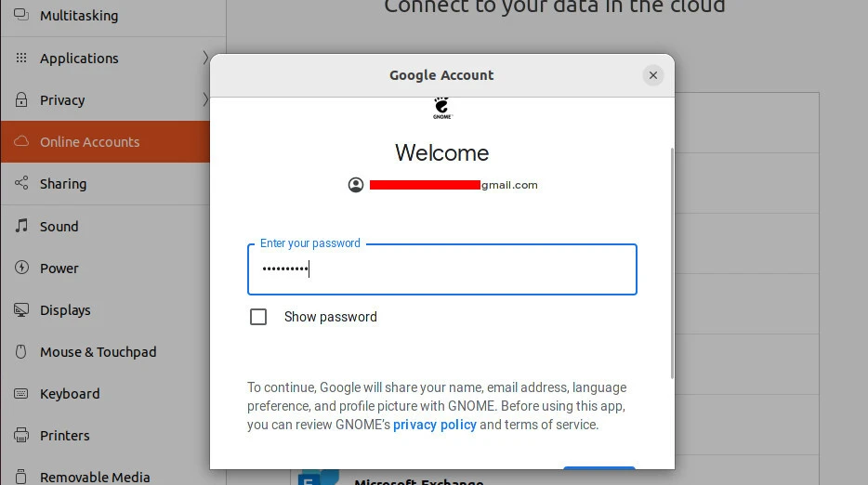Image resolution: width=868 pixels, height=485 pixels.
Task: Click the account avatar icon beside email
Action: pyautogui.click(x=356, y=185)
